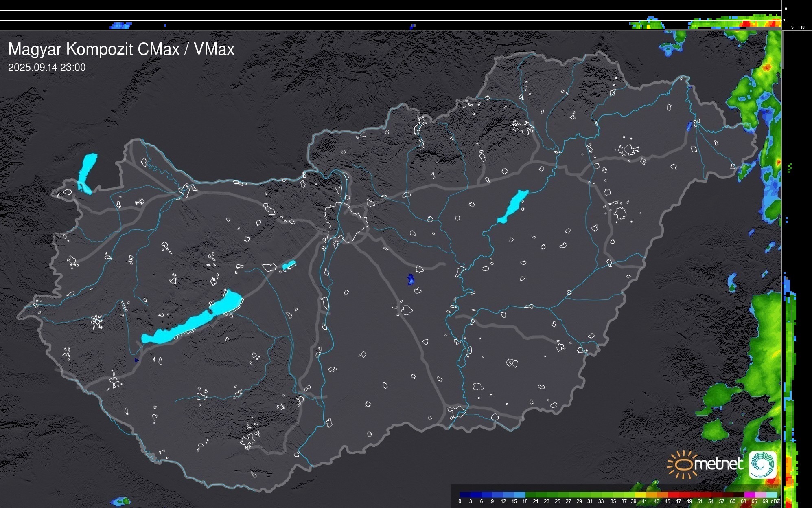Click the magenta 63 dBZ legend swatch
812x508 pixels.
(749, 495)
